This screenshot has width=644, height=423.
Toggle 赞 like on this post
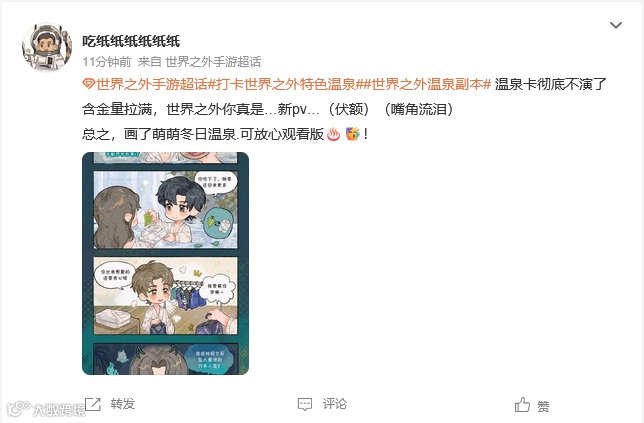[x=543, y=407]
